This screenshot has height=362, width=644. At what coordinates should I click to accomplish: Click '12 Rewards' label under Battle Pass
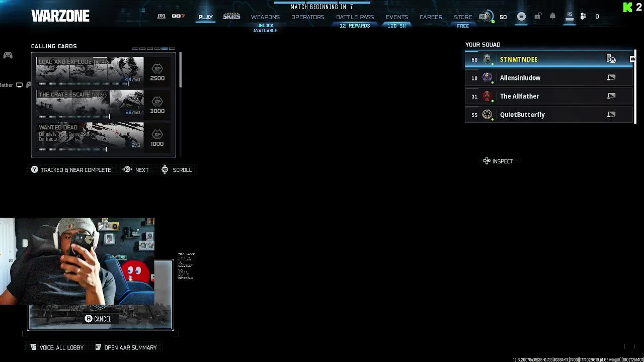click(x=355, y=26)
